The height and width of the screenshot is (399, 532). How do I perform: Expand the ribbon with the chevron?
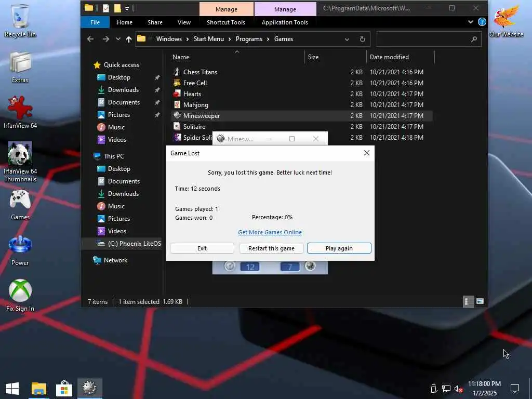[470, 22]
